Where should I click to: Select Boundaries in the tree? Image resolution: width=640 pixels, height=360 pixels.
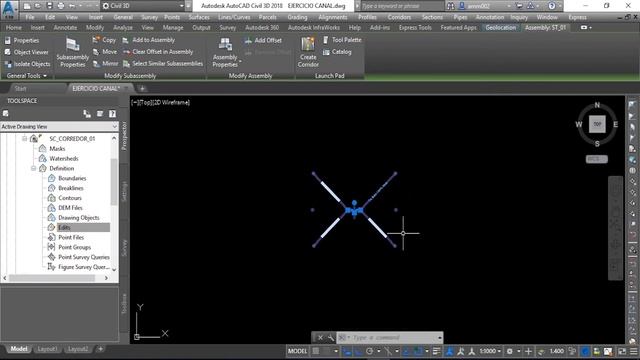pyautogui.click(x=72, y=178)
